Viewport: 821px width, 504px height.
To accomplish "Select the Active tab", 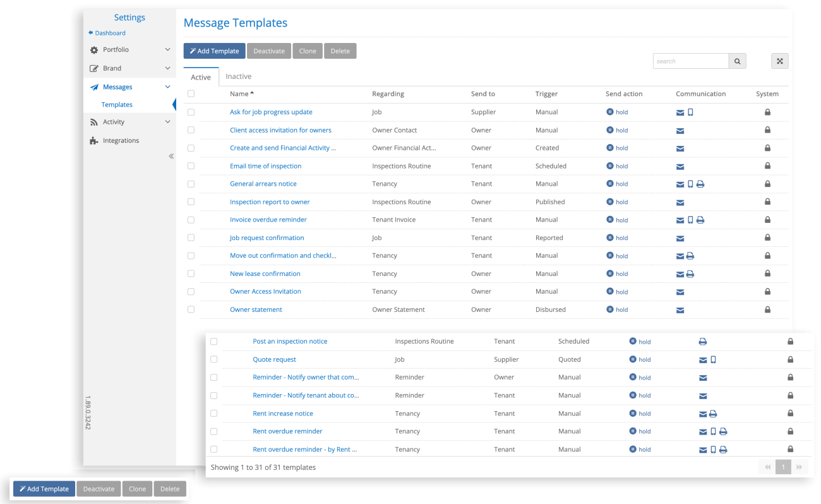I will 200,76.
